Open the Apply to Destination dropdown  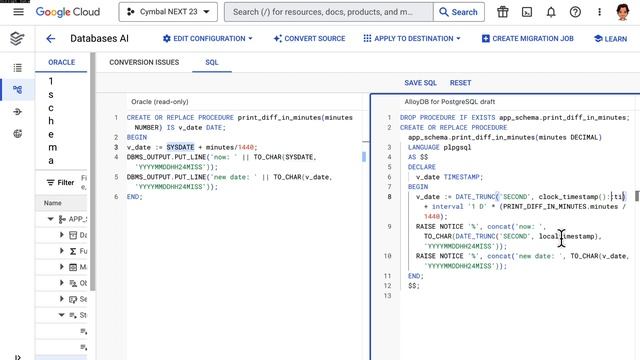412,38
